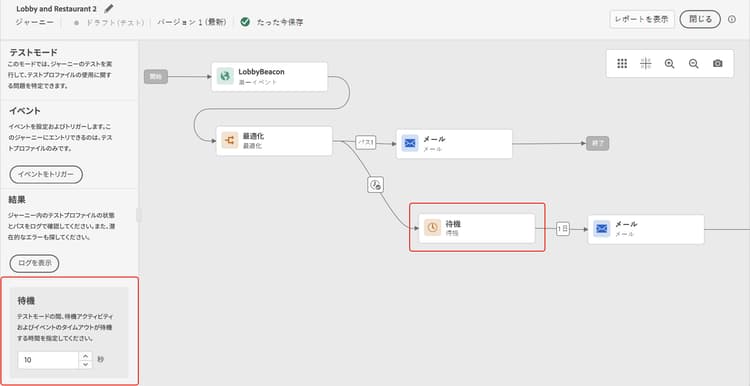750x386 pixels.
Task: Select the LobbyBeacon event globe icon
Action: [x=225, y=76]
